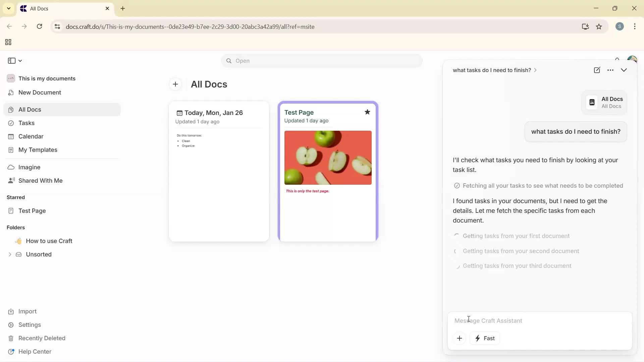
Task: Create a document with the plus button
Action: coord(175,84)
